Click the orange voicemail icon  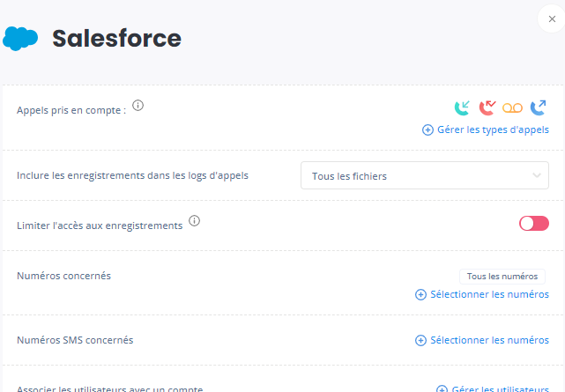click(x=512, y=108)
